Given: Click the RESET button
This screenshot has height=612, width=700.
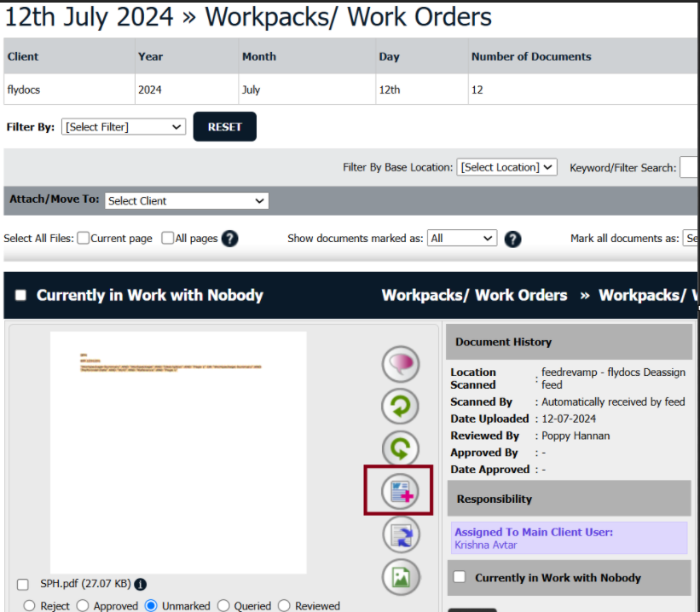Looking at the screenshot, I should click(224, 127).
